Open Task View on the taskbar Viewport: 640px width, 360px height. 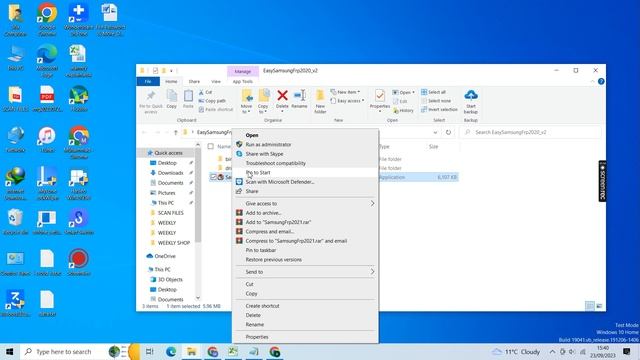(149, 351)
